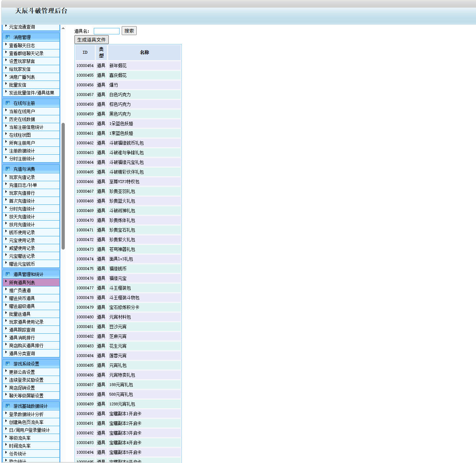Open 更新公告设置 menu entry
This screenshot has width=476, height=463.
(22, 372)
